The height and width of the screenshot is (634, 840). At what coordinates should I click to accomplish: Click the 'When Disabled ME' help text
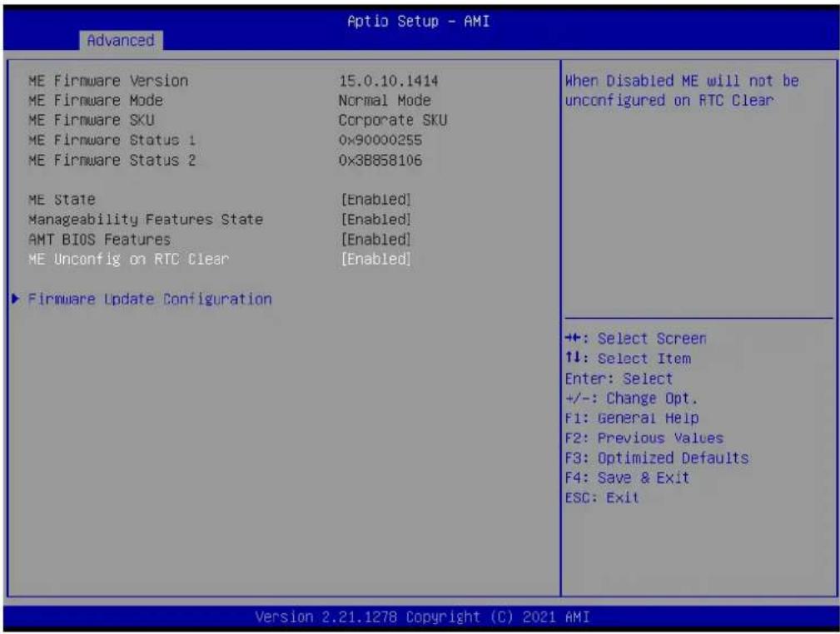(682, 91)
